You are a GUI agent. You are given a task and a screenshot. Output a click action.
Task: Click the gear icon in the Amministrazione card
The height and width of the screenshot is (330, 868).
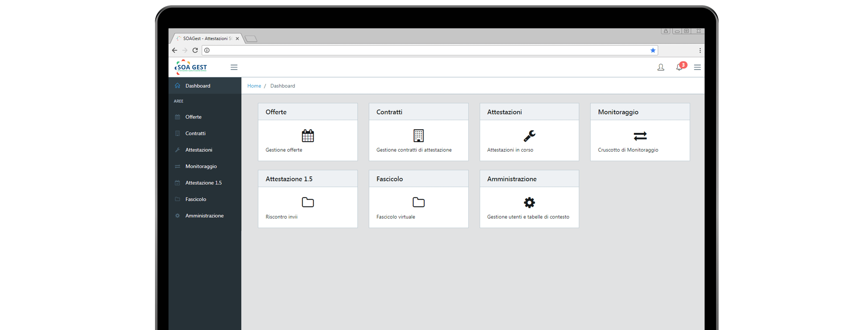pyautogui.click(x=529, y=202)
